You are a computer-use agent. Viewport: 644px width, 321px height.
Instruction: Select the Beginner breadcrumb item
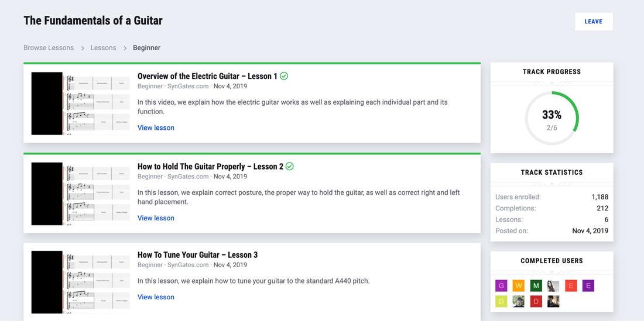point(146,48)
